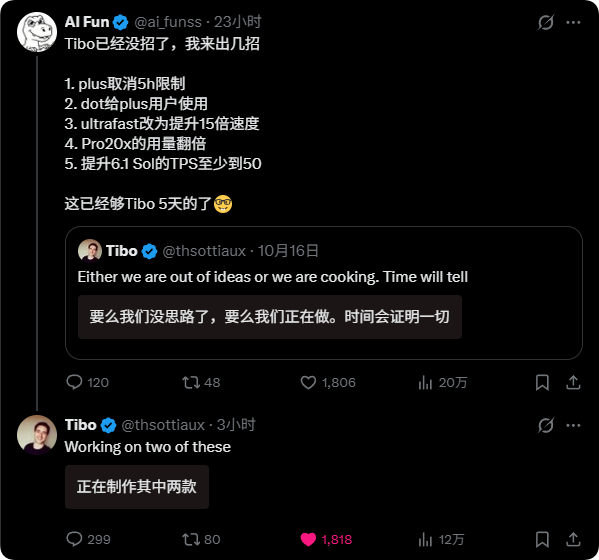599x560 pixels.
Task: Click Grok icon on AI Fun's post
Action: (546, 22)
